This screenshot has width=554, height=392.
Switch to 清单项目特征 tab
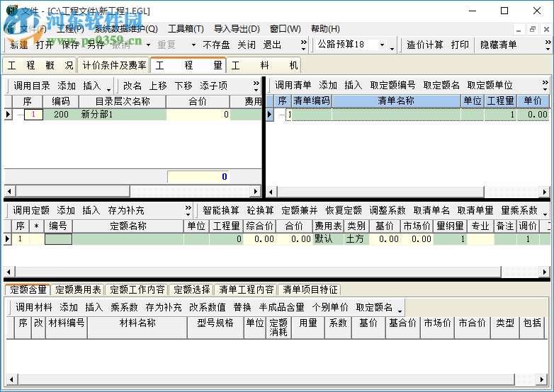[310, 289]
